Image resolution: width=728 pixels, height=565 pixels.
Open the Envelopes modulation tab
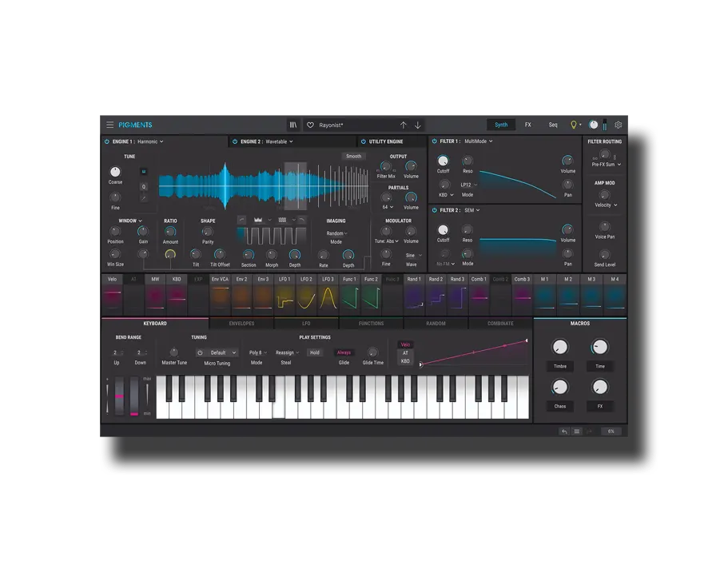(x=241, y=324)
